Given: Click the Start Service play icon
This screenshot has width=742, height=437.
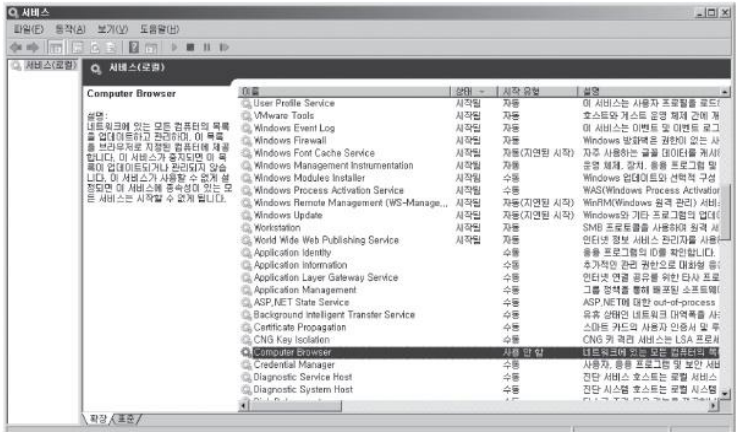Looking at the screenshot, I should tap(174, 47).
